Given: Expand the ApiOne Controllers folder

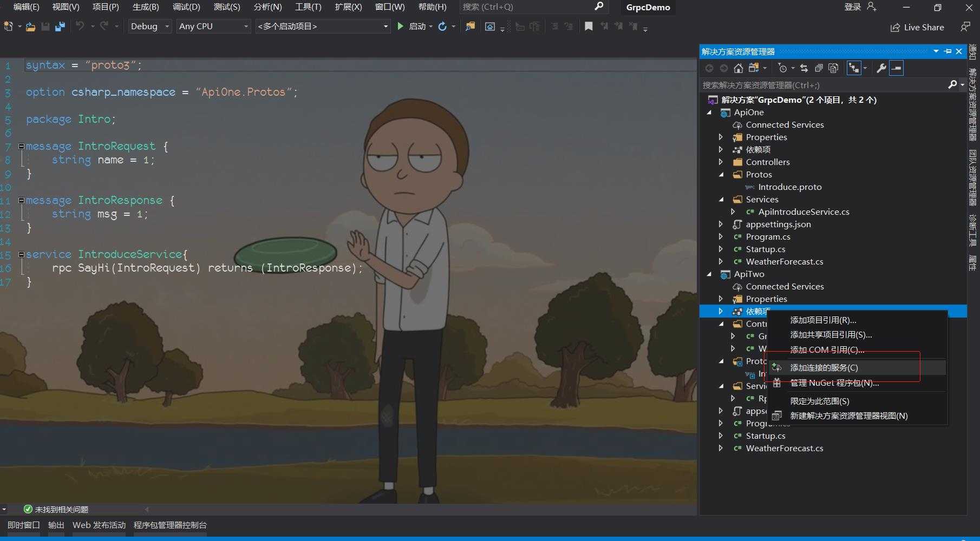Looking at the screenshot, I should pyautogui.click(x=721, y=162).
